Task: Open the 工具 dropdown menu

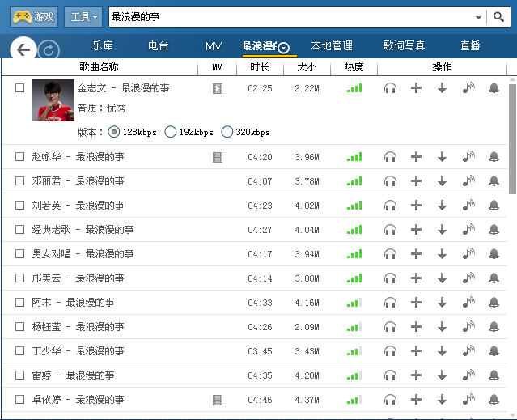Action: [x=83, y=16]
